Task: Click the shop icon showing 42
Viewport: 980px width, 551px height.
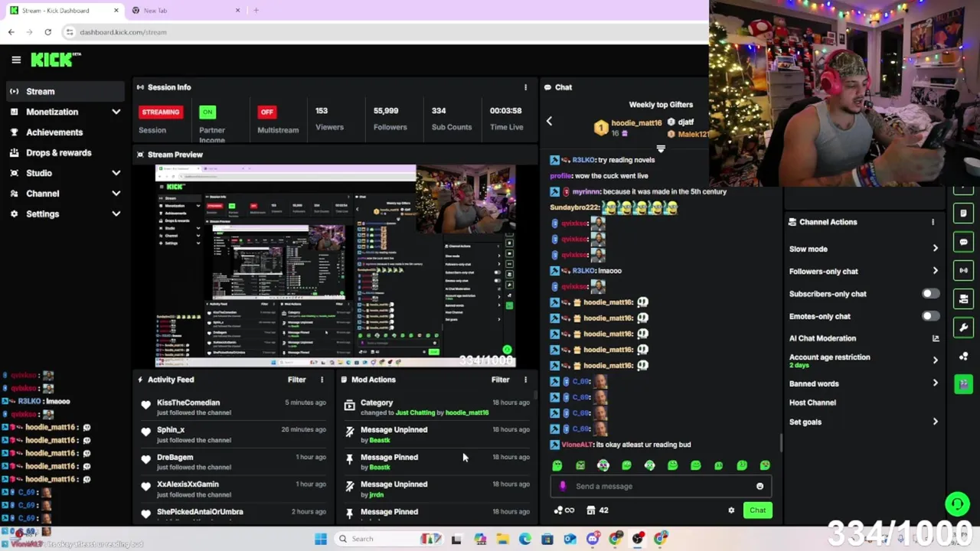Action: (597, 510)
